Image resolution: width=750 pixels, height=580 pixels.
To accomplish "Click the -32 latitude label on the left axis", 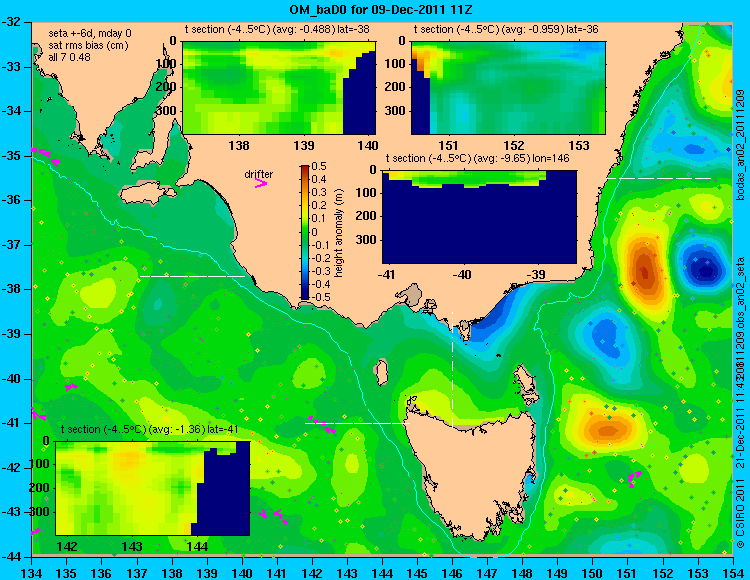I will click(13, 22).
